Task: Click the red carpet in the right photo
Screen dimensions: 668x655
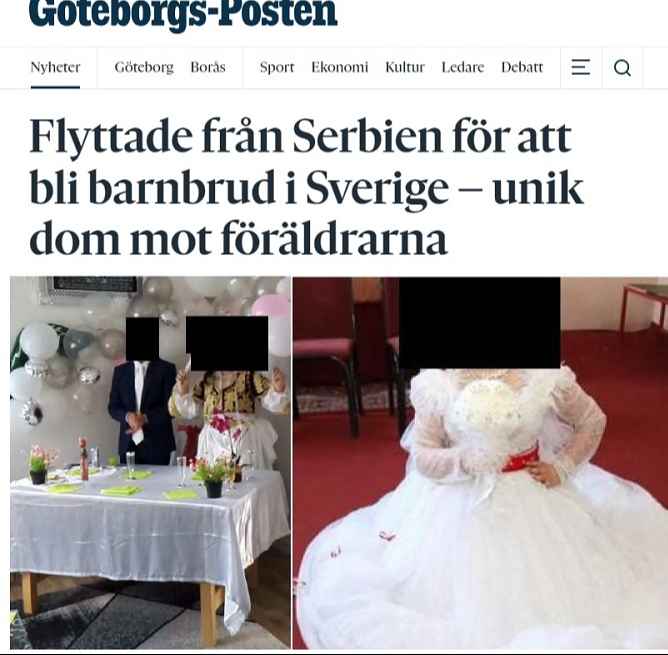Action: [x=622, y=409]
